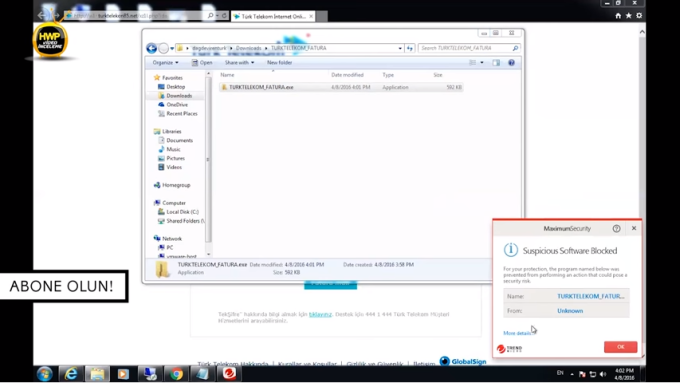This screenshot has width=680, height=383.
Task: Click the Unknown source link
Action: pos(570,311)
